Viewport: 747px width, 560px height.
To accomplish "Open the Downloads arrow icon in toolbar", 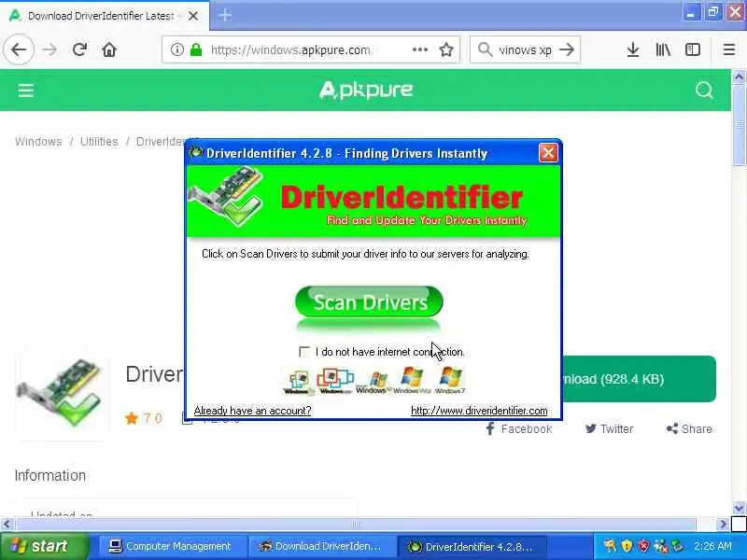I will [x=633, y=49].
